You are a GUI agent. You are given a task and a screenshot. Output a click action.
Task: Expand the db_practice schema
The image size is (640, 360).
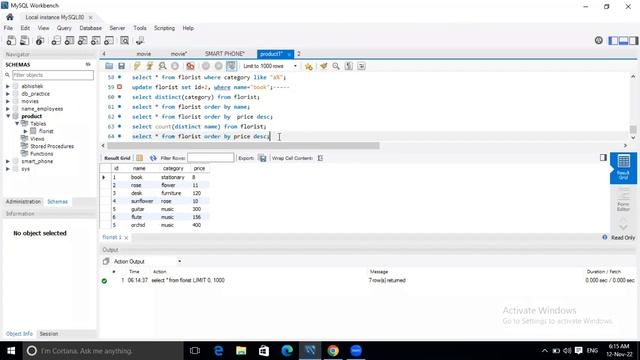point(8,94)
